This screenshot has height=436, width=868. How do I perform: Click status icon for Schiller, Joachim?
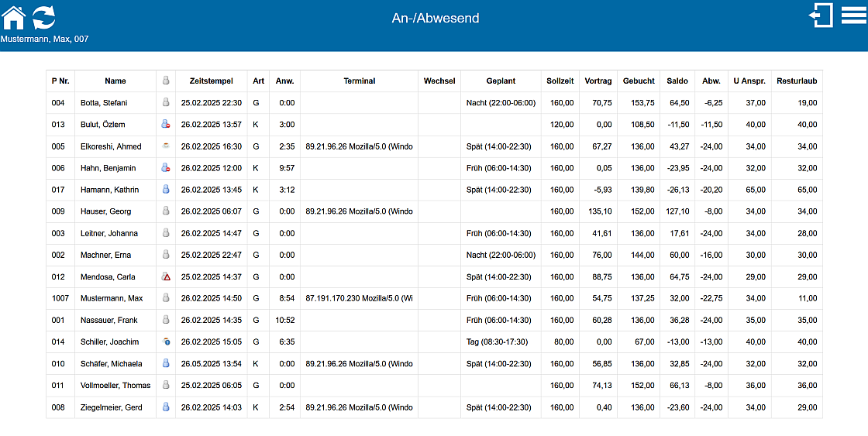point(165,342)
